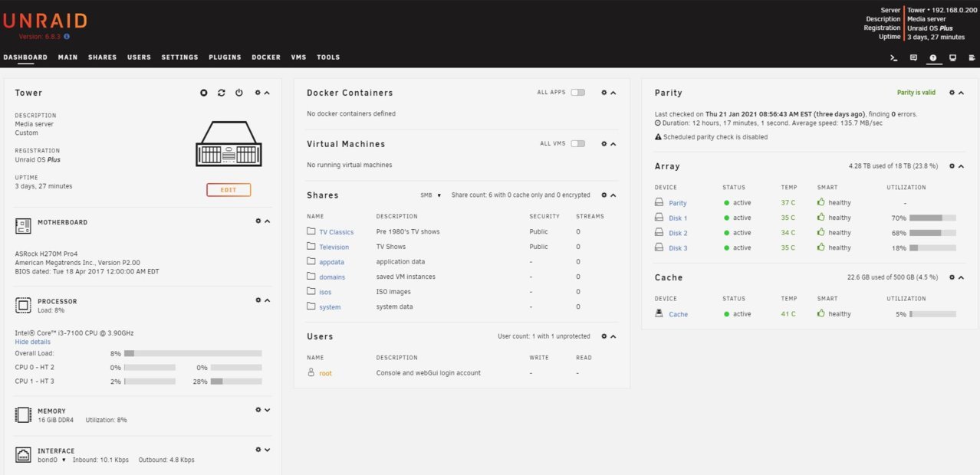Open the Shares tab in navigation

102,57
